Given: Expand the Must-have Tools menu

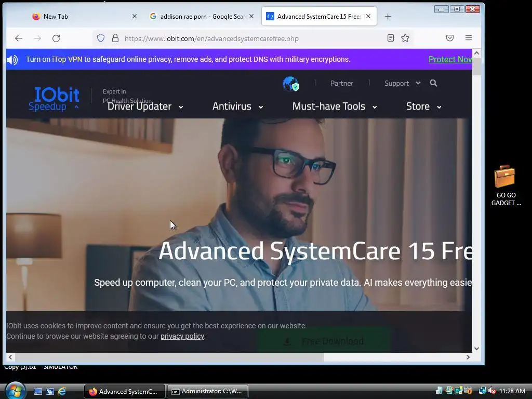Looking at the screenshot, I should [x=335, y=107].
